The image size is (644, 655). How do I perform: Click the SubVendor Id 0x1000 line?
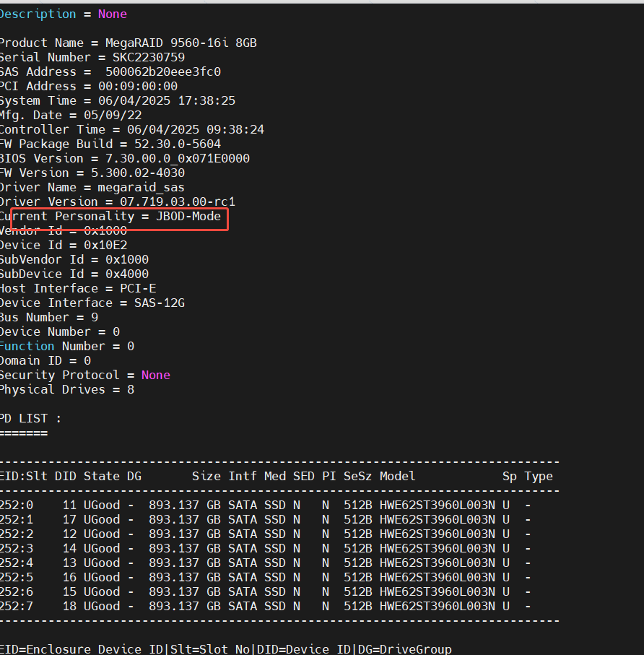point(74,260)
